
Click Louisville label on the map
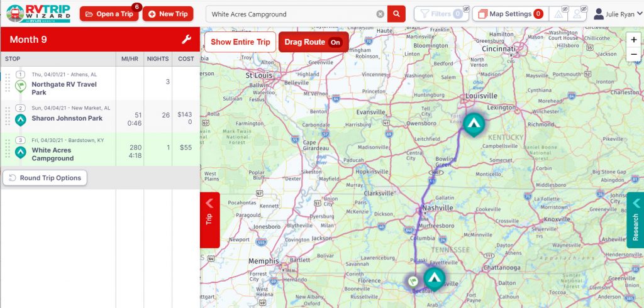(481, 96)
